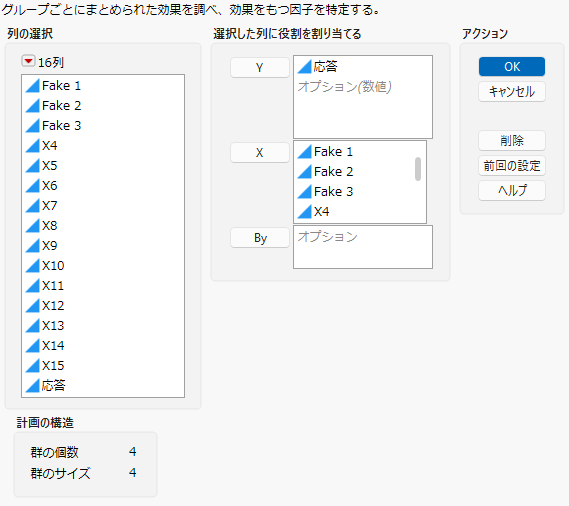Select Fake 3 in the column selection list
This screenshot has width=569, height=506.
pos(103,126)
